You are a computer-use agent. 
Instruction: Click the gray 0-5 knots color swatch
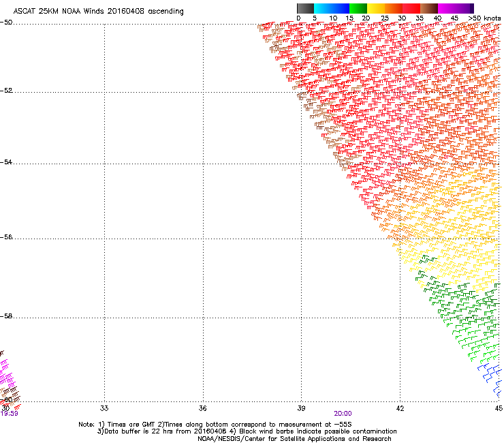click(305, 8)
